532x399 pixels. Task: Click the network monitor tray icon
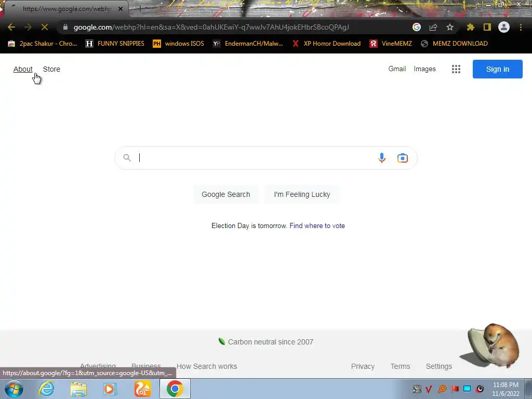coord(467,389)
